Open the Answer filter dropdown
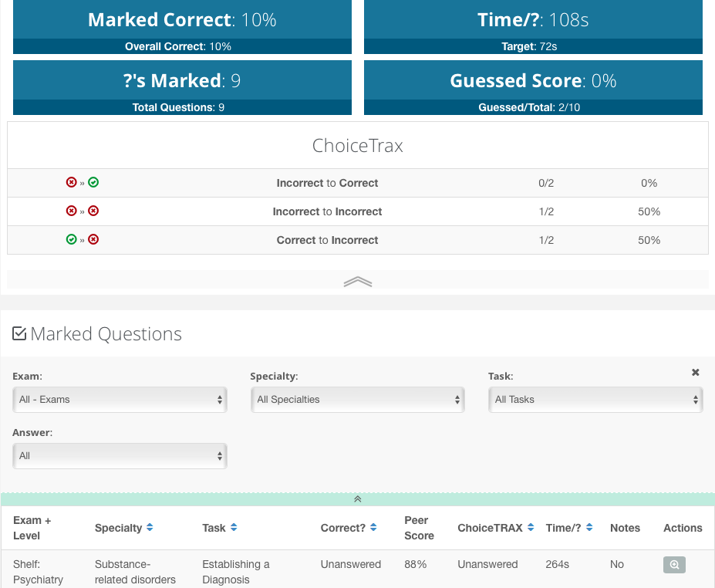 pos(120,456)
